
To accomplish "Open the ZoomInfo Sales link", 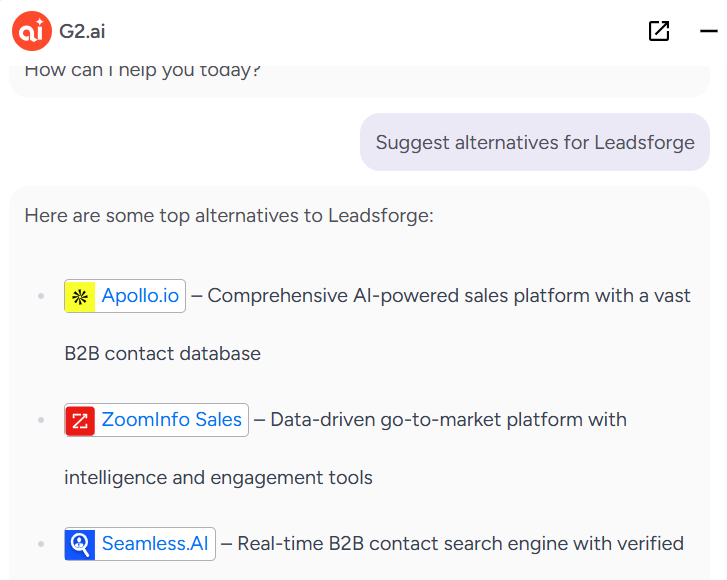I will (172, 420).
